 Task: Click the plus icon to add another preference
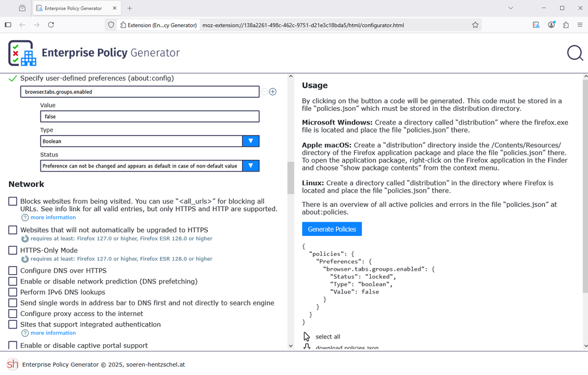(x=273, y=92)
